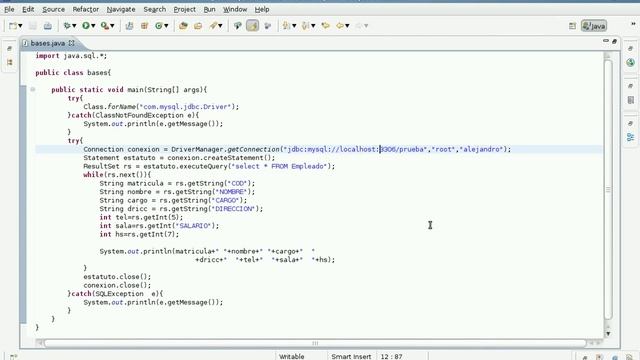Viewport: 640px width, 360px height.
Task: Open the Edit menu
Action: tap(28, 9)
